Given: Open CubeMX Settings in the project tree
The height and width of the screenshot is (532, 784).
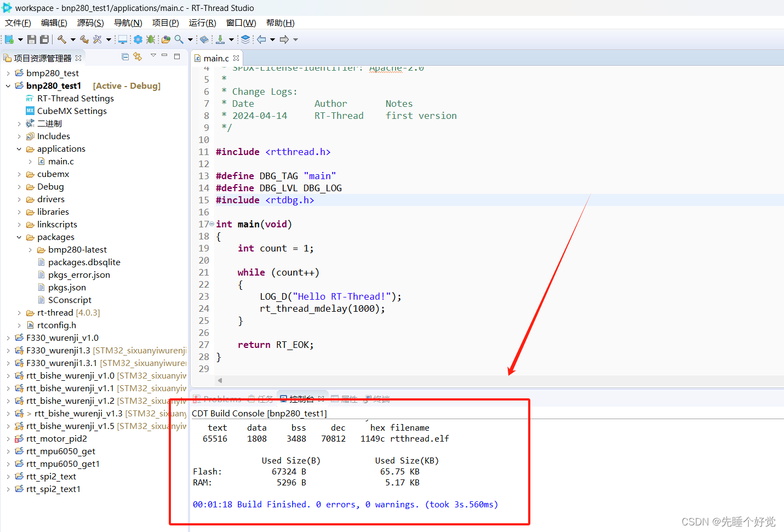Looking at the screenshot, I should pos(72,111).
